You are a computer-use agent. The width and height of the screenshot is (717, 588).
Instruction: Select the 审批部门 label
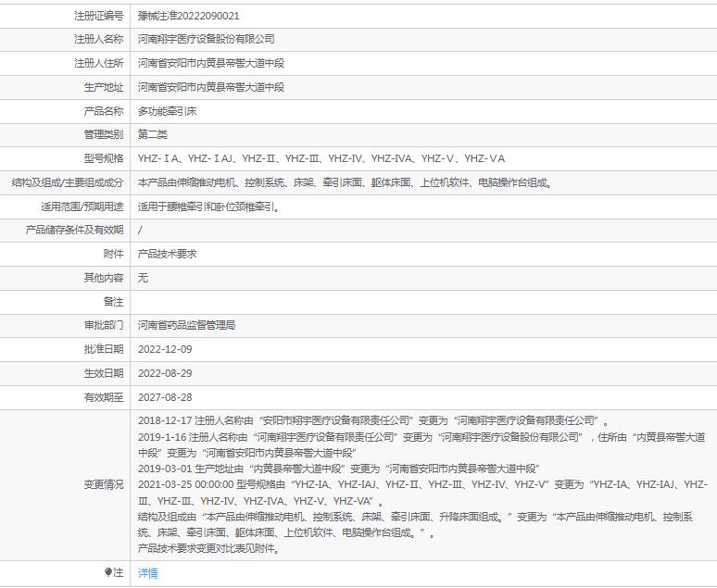(104, 326)
